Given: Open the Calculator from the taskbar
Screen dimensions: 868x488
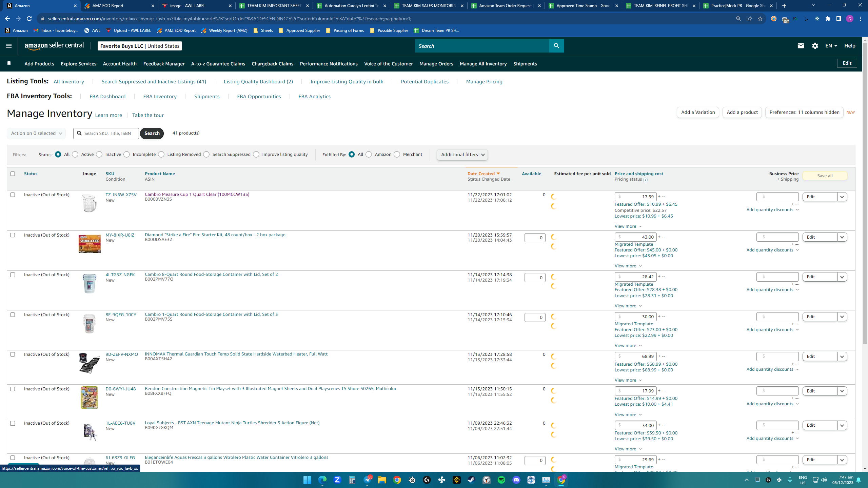Looking at the screenshot, I should pyautogui.click(x=352, y=480).
